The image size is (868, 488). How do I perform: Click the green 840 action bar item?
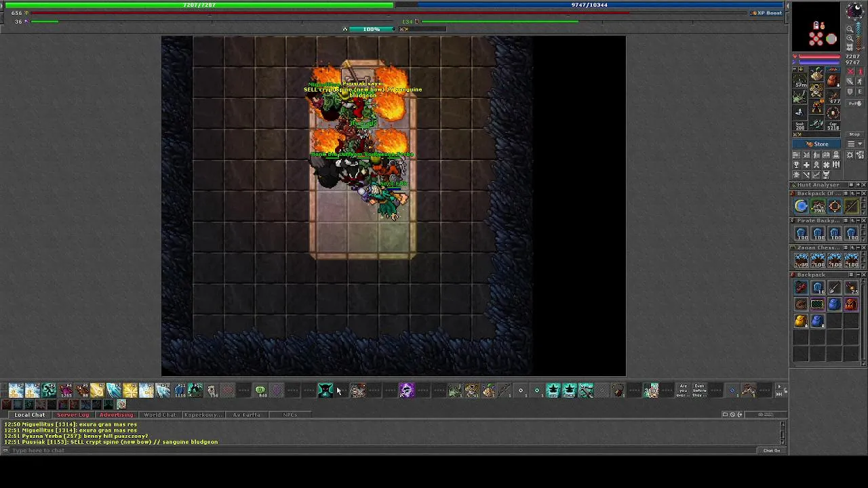[260, 390]
